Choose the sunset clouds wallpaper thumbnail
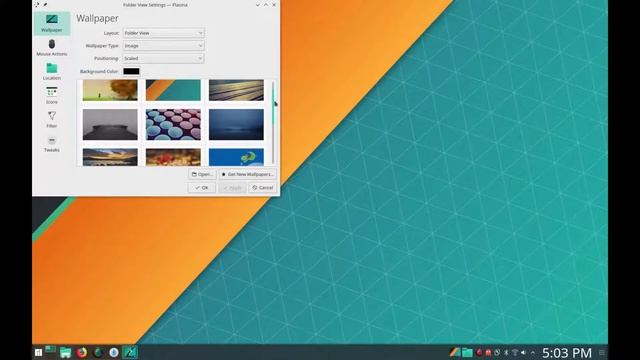 [x=110, y=157]
